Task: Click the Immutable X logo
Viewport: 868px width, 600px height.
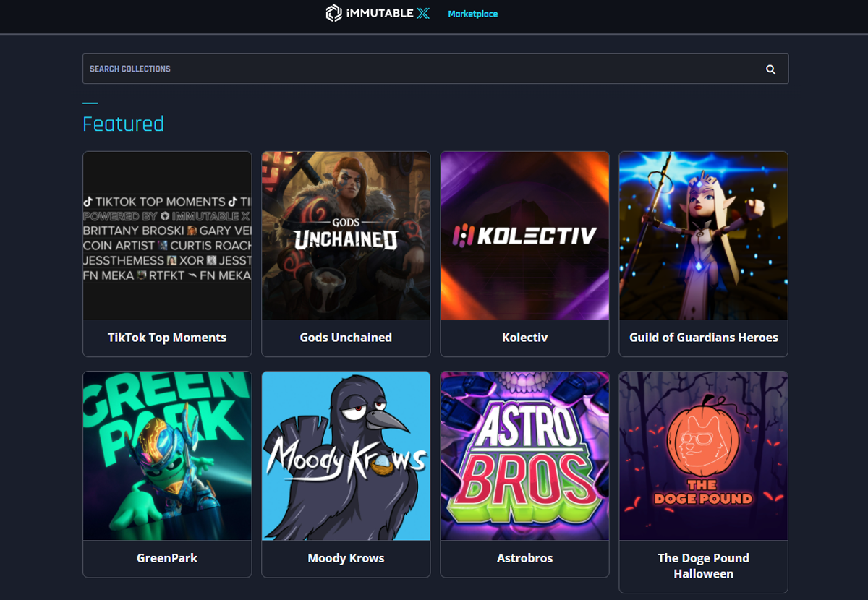Action: (377, 13)
